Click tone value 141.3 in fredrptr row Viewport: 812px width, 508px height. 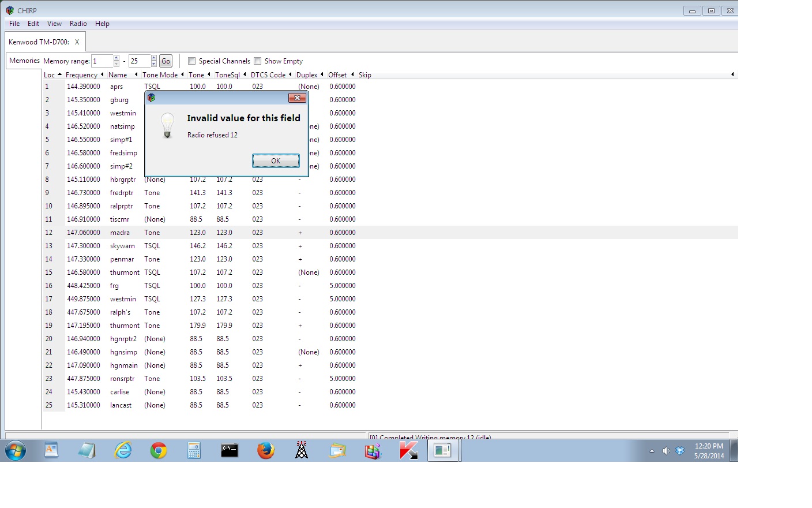[198, 193]
